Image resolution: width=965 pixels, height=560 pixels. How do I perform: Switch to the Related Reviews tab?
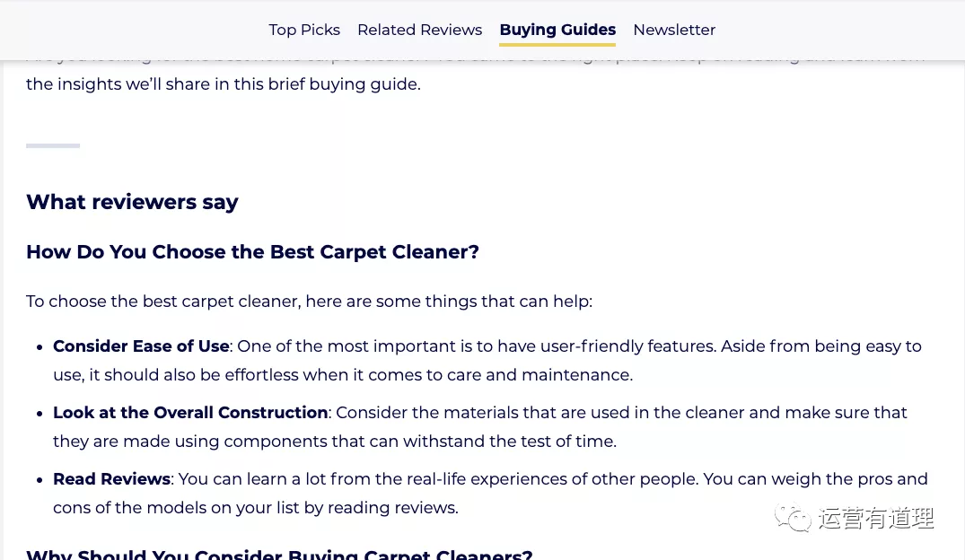pyautogui.click(x=420, y=30)
